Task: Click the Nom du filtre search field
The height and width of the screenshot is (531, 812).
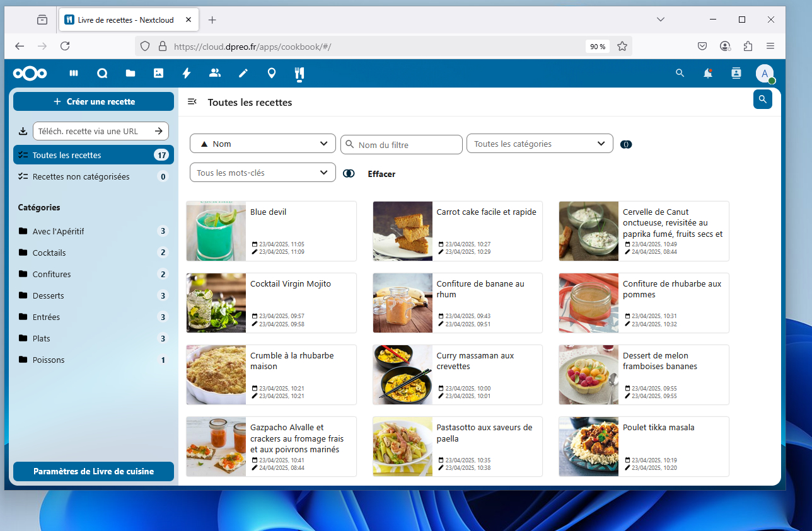Action: click(408, 145)
